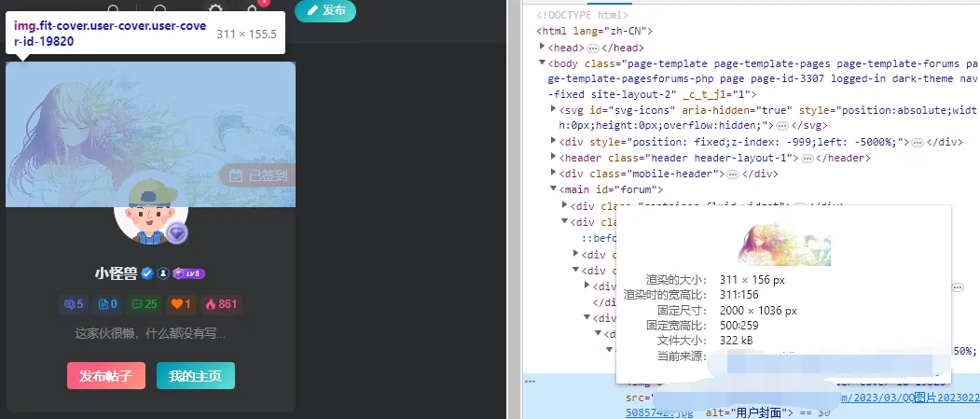This screenshot has width=980, height=419.
Task: Click the heart likes stat showing 1
Action: click(181, 304)
